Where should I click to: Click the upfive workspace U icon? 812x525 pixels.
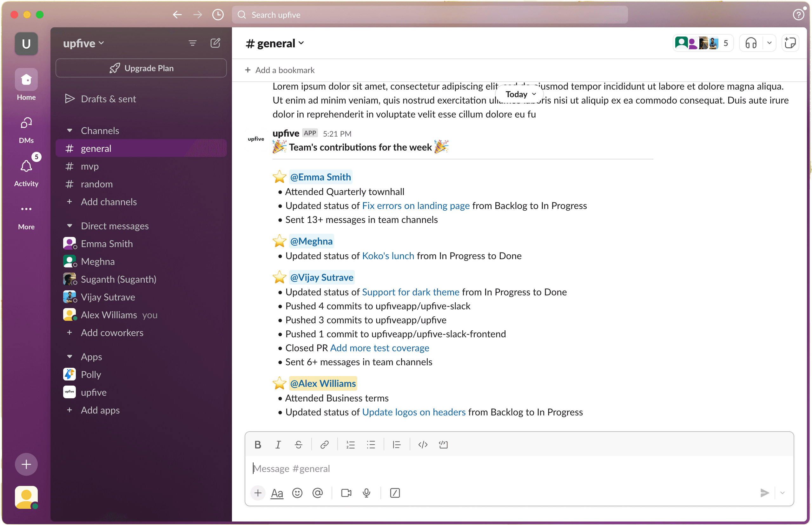26,44
